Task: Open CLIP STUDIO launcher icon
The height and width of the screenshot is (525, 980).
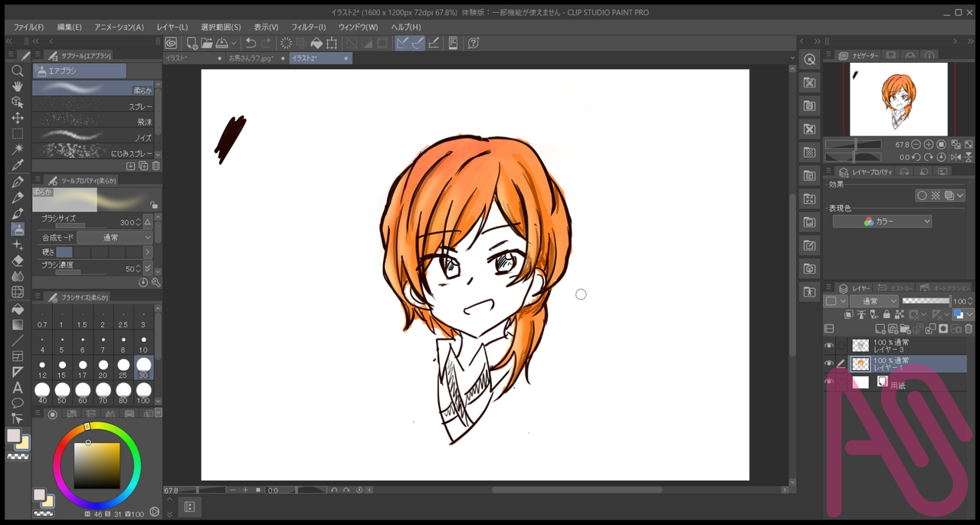Action: tap(171, 44)
